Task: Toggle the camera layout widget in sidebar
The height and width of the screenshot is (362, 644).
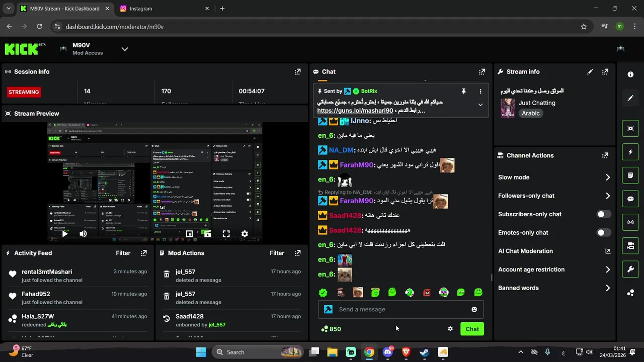Action: click(630, 246)
